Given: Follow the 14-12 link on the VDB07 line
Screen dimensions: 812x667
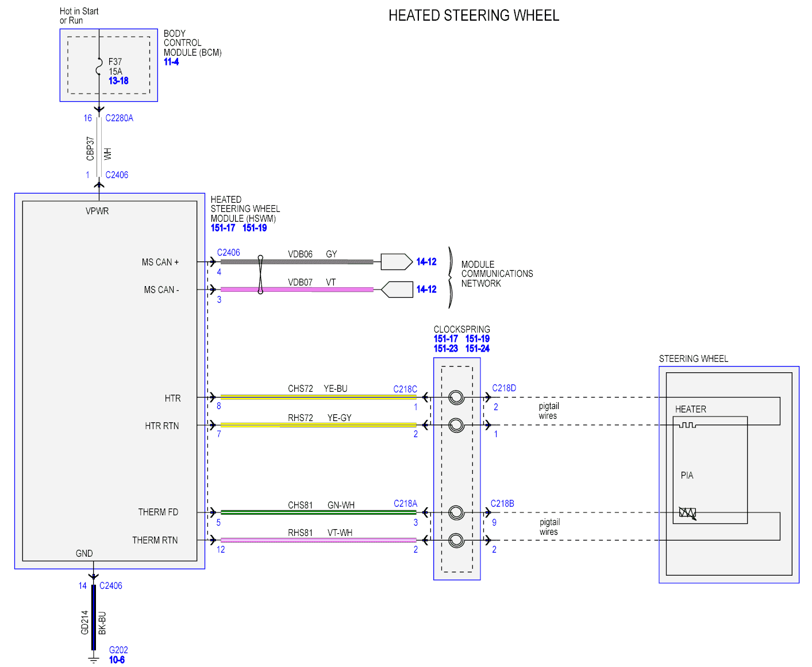Looking at the screenshot, I should (x=426, y=290).
